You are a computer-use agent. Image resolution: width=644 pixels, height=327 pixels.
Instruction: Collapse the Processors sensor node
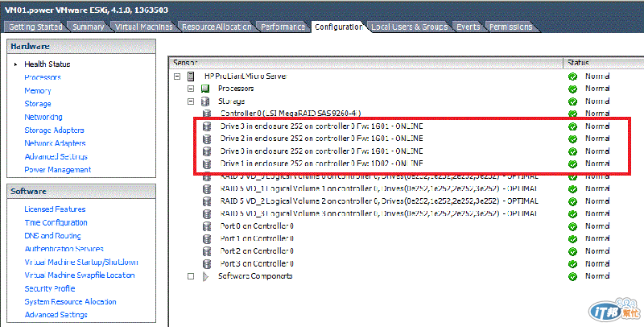191,89
